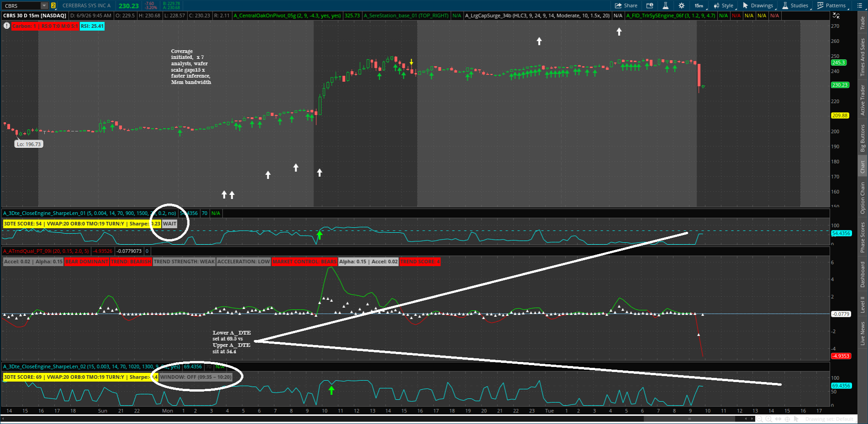This screenshot has width=868, height=424.
Task: Click the cyan RSI: 25.41 label
Action: click(92, 26)
